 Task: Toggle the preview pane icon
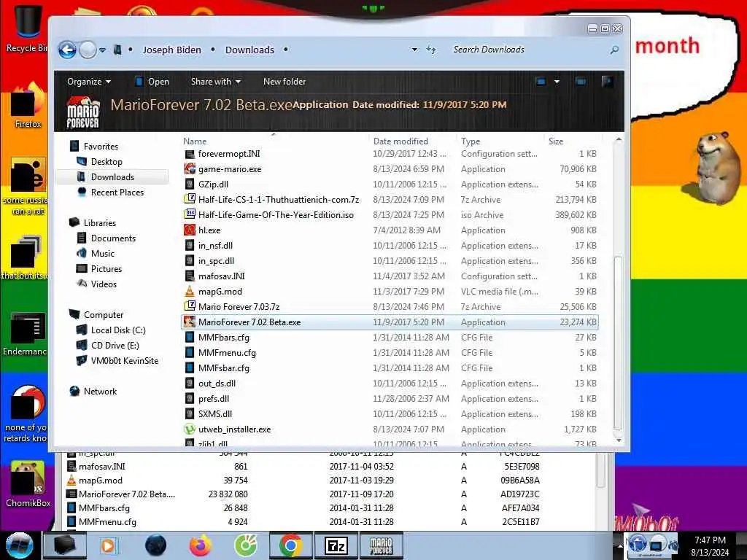[581, 82]
